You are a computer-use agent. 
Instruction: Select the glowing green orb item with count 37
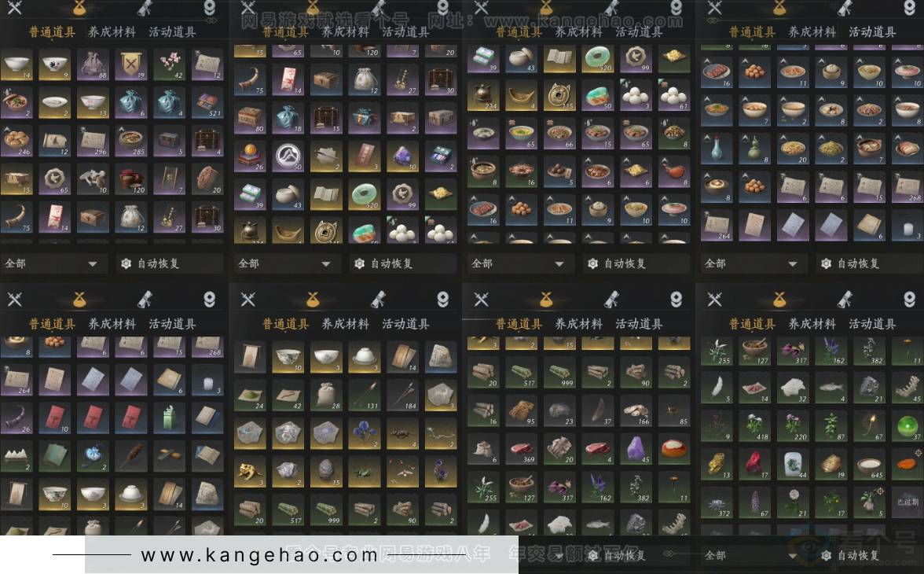click(908, 425)
